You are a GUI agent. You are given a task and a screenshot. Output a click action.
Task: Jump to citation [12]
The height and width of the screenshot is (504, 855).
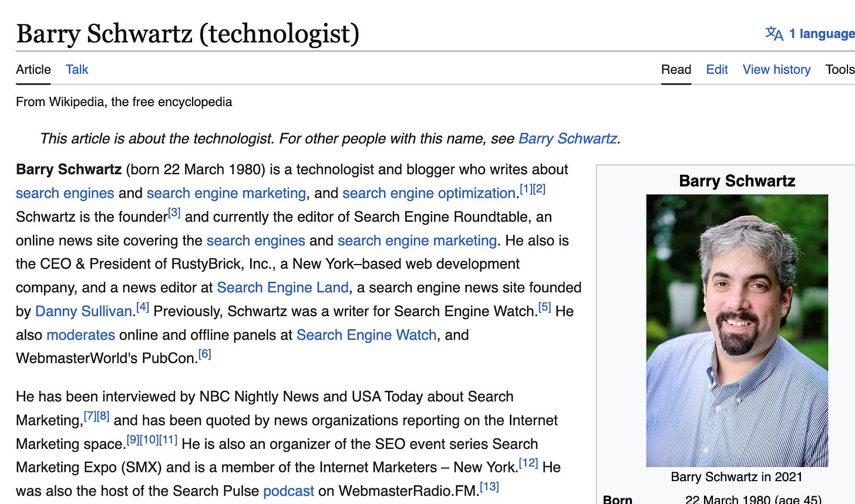point(529,463)
